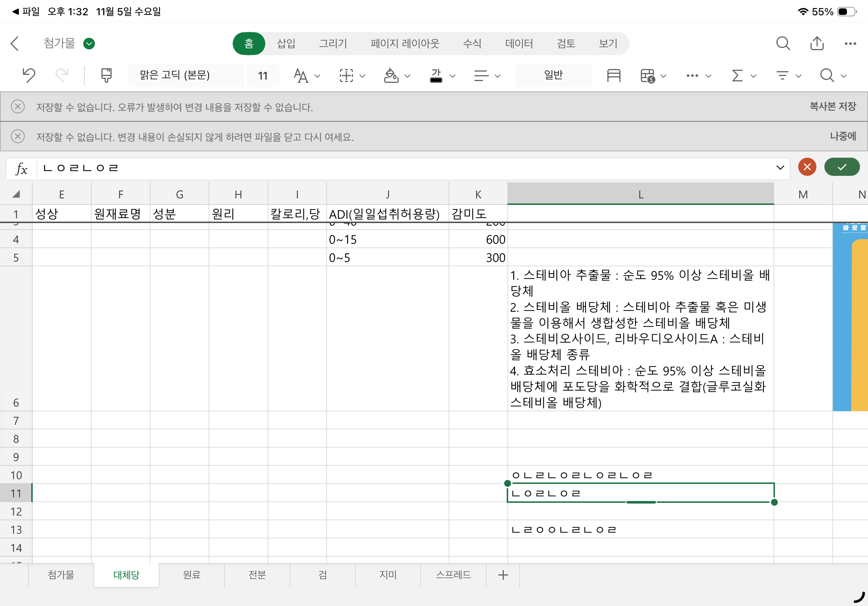The image size is (868, 606).
Task: Open the 일반 number format dropdown
Action: point(553,75)
